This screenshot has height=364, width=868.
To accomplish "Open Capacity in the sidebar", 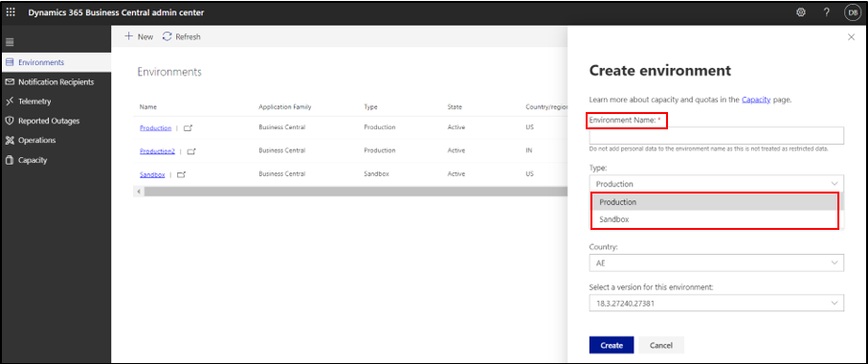I will point(56,160).
